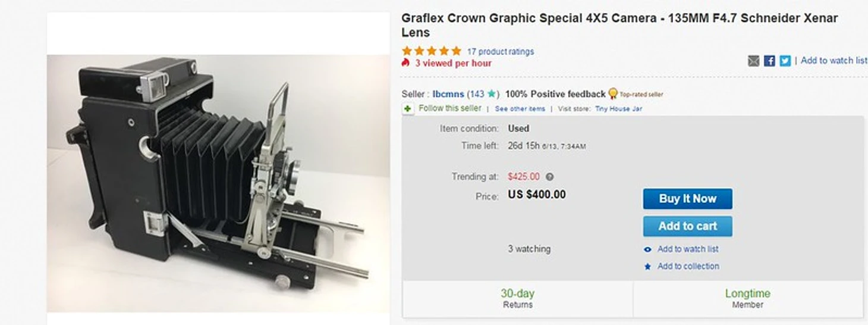Share this listing on Facebook
This screenshot has width=868, height=325.
[x=769, y=61]
